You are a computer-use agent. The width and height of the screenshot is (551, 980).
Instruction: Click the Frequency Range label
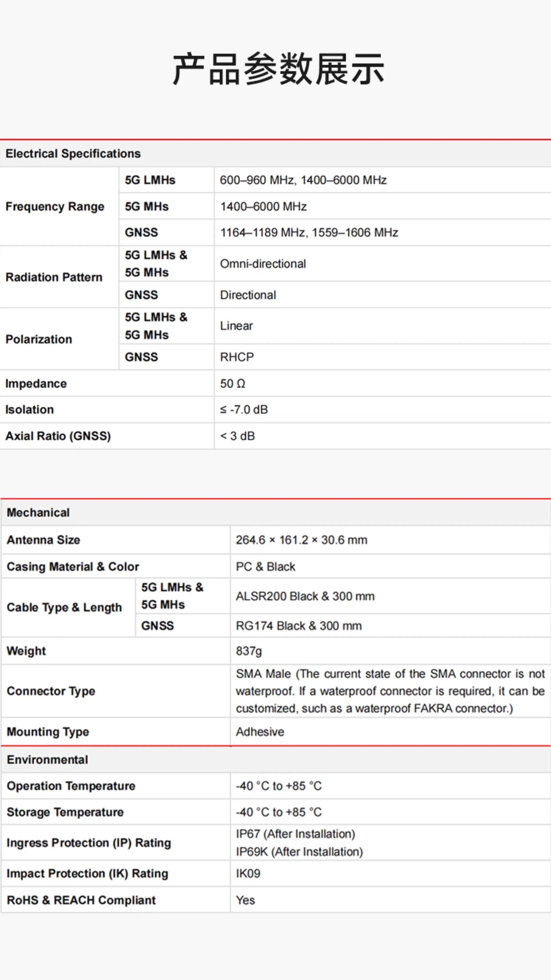(55, 207)
